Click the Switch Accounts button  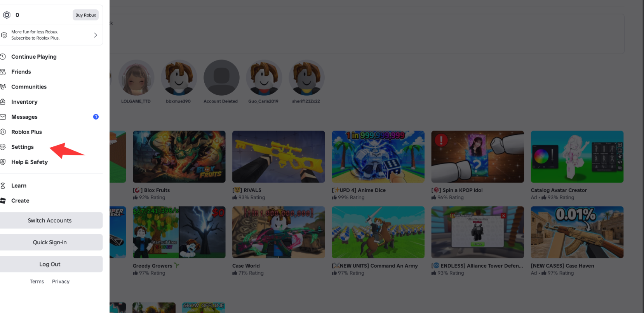50,221
